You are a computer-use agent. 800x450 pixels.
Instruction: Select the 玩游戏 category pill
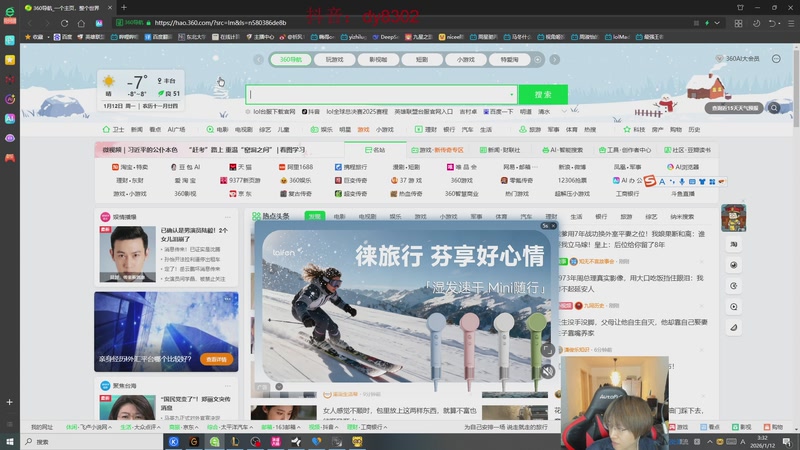tap(334, 60)
